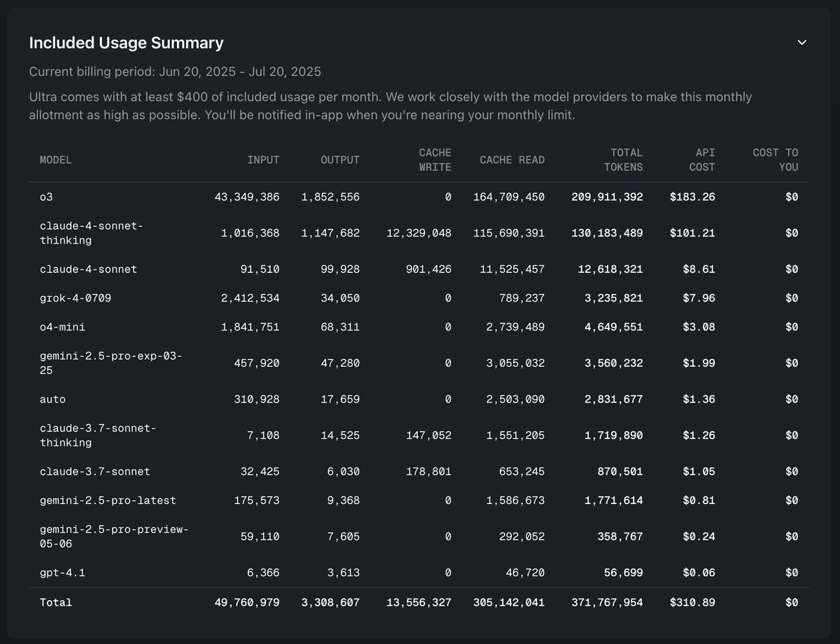Select the grok-4-0709 model name

76,298
